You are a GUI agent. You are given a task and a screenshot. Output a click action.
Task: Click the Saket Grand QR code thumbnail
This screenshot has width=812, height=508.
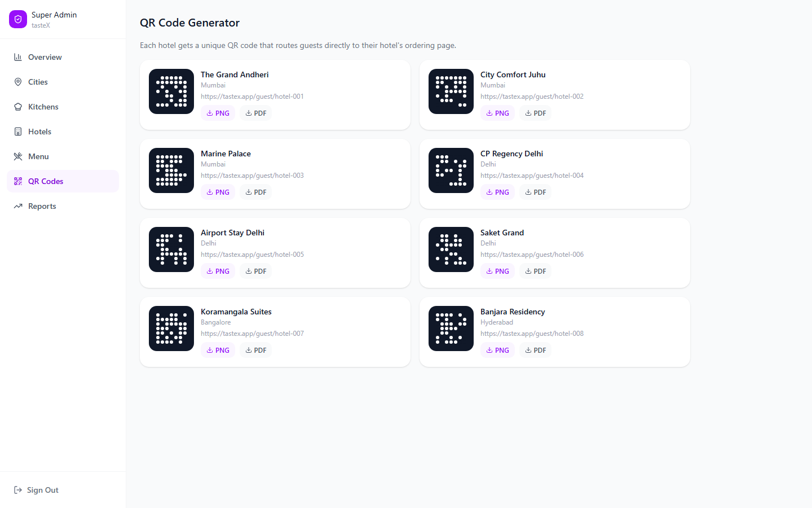click(451, 249)
